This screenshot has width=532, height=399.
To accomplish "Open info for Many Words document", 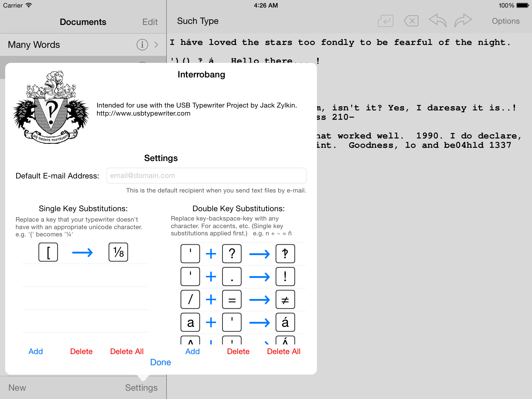I will 142,45.
